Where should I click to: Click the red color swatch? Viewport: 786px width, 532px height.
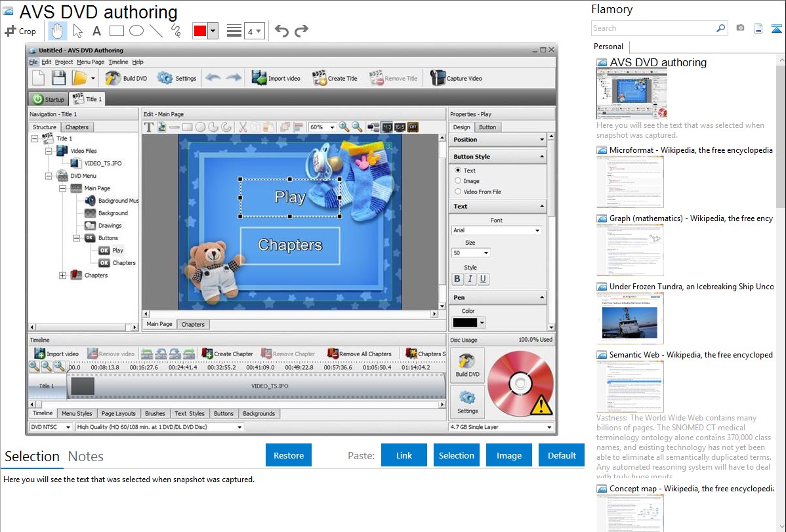[200, 31]
